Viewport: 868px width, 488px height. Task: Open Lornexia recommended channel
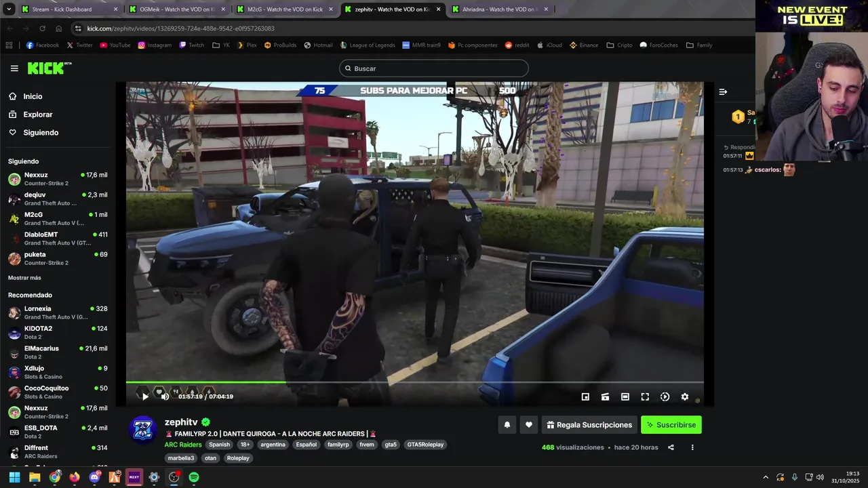click(x=58, y=312)
